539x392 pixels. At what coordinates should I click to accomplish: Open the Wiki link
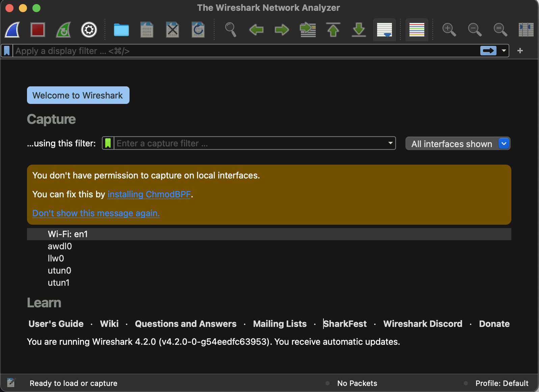[x=109, y=324]
